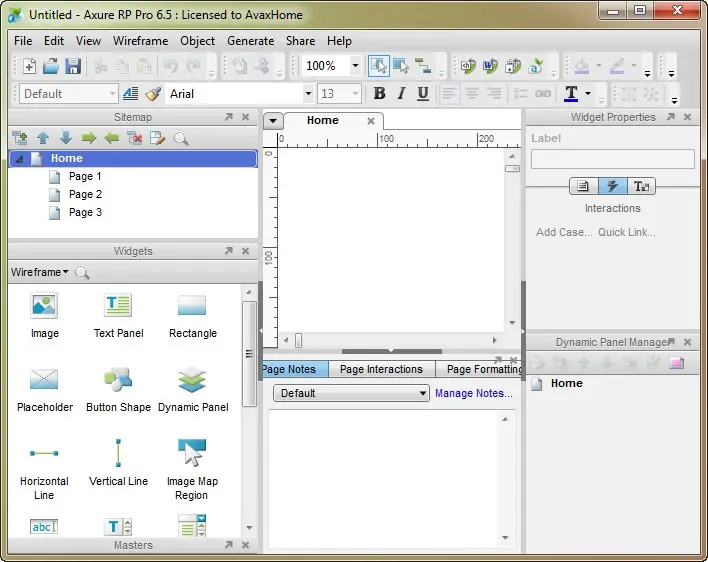Viewport: 708px width, 562px height.
Task: Open the Arial font family dropdown
Action: [x=308, y=93]
